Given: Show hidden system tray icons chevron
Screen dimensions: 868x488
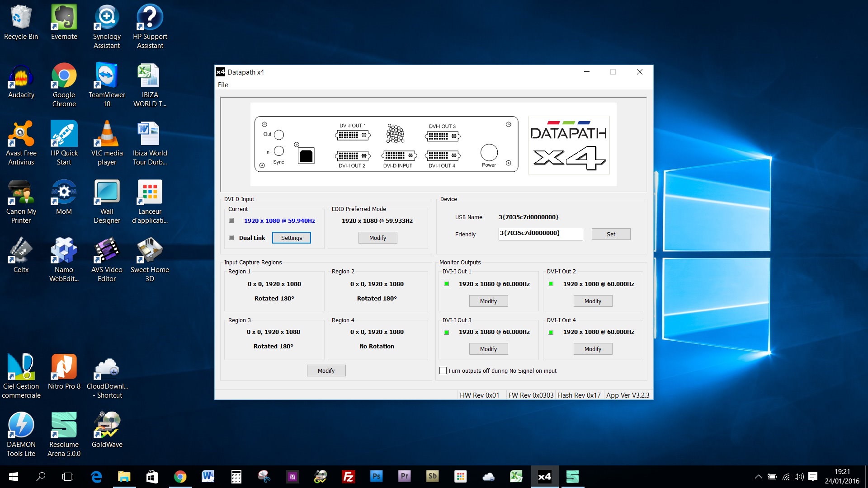Looking at the screenshot, I should pyautogui.click(x=758, y=477).
